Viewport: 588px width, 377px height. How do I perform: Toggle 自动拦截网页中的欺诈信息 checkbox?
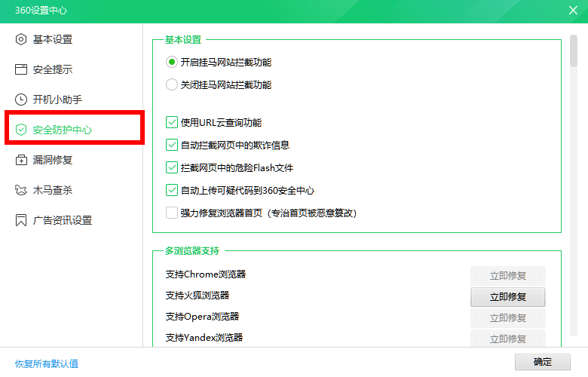click(172, 145)
